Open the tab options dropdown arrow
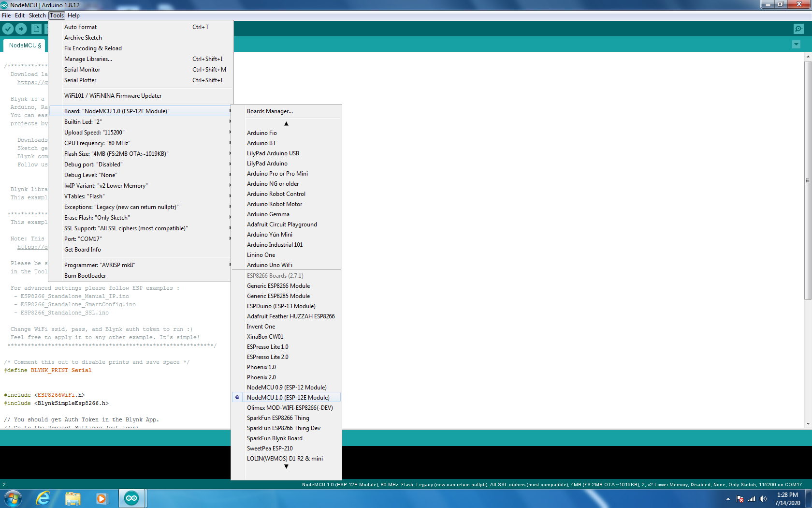 click(x=797, y=45)
